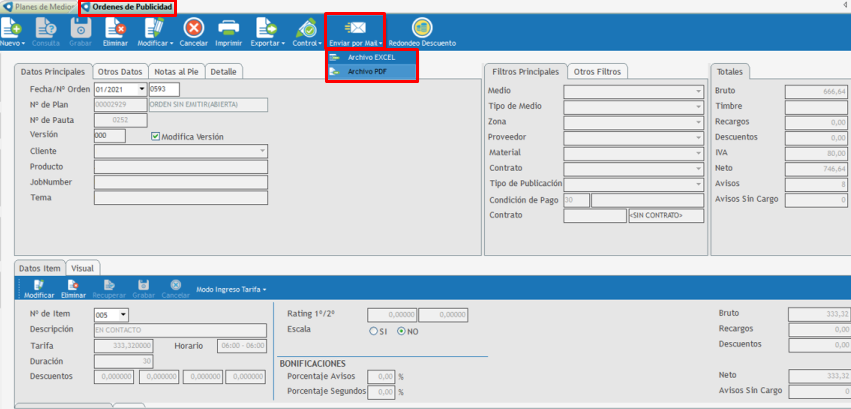
Task: Click the Enviar por Mail icon
Action: click(x=355, y=28)
